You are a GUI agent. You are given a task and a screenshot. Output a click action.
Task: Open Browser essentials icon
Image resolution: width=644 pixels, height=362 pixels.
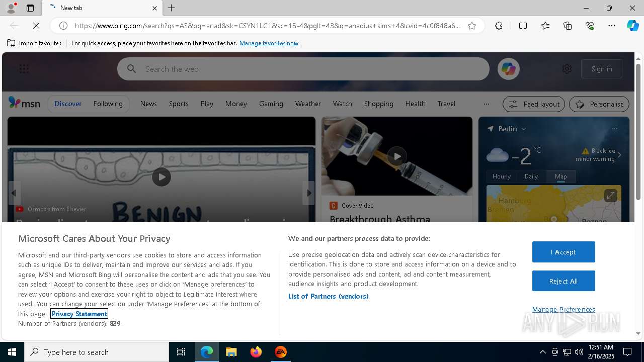tap(590, 26)
